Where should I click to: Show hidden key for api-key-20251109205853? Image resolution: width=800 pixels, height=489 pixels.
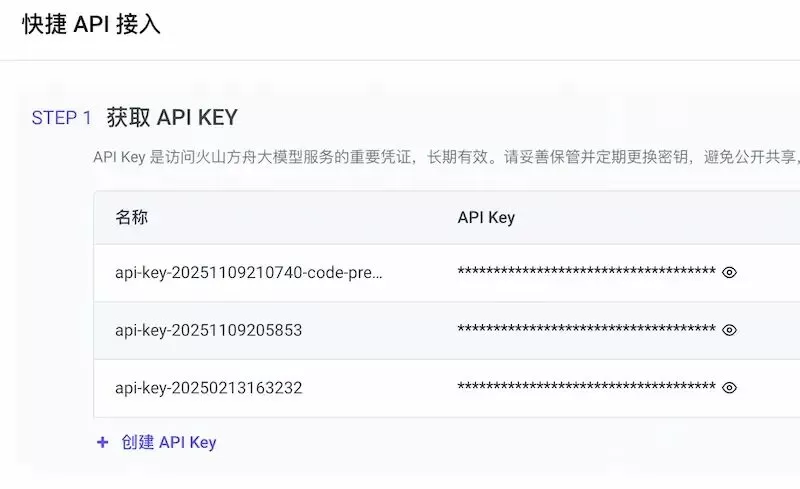[729, 330]
